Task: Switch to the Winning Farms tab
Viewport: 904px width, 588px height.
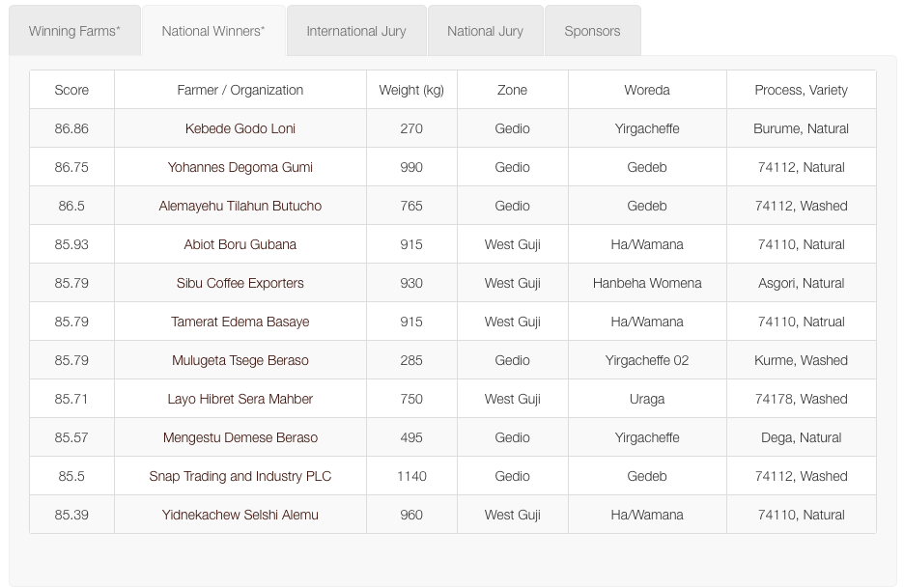Action: pyautogui.click(x=74, y=31)
